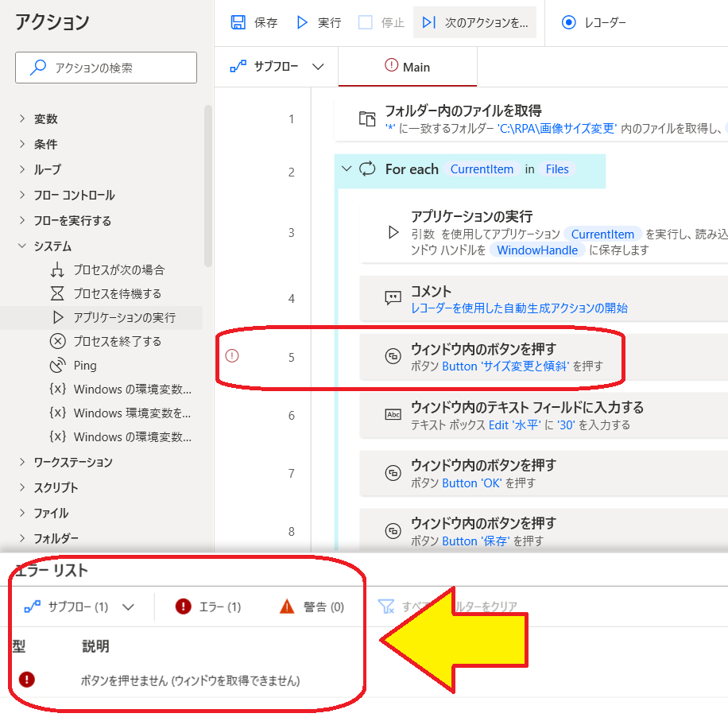Open the サブフロー dropdown above the flow
This screenshot has height=725, width=728.
click(x=277, y=67)
